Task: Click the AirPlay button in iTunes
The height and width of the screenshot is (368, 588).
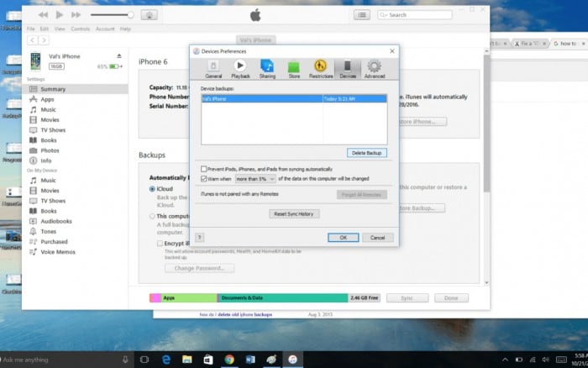Action: [x=149, y=14]
